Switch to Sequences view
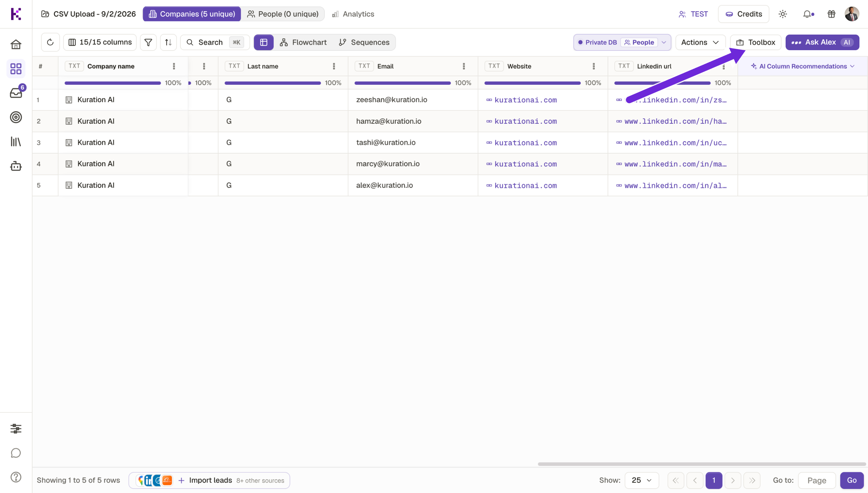Viewport: 868px width, 493px height. click(364, 42)
